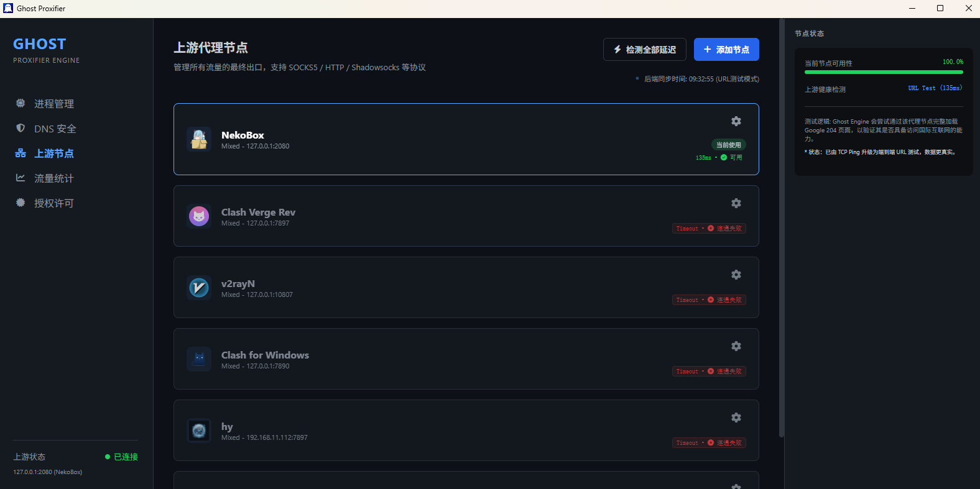Open settings gear for Clash for Windows
Viewport: 980px width, 489px height.
736,346
